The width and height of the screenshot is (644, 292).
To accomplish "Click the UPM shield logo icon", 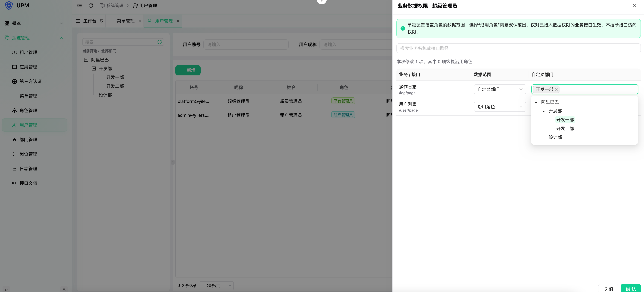I will coord(9,5).
